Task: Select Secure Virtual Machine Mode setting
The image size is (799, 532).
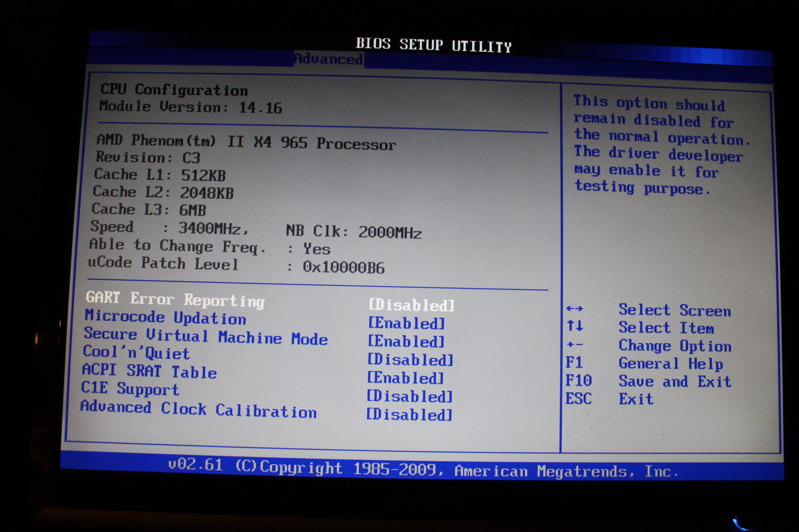Action: [x=206, y=336]
